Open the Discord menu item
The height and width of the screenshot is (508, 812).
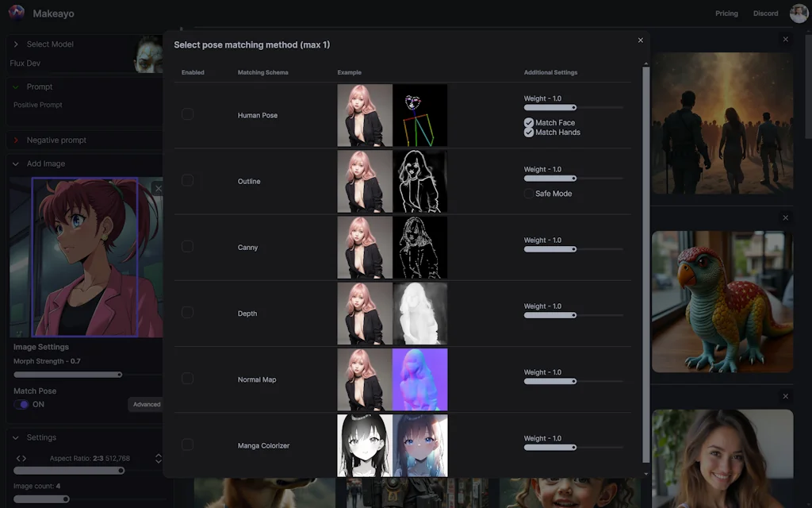(765, 13)
